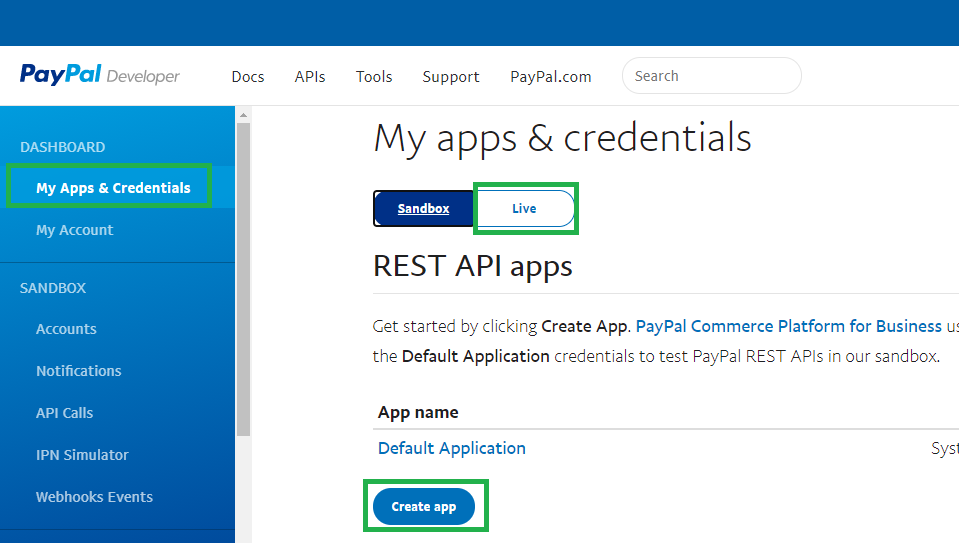
Task: Click the My apps & credentials heading
Action: [x=562, y=138]
